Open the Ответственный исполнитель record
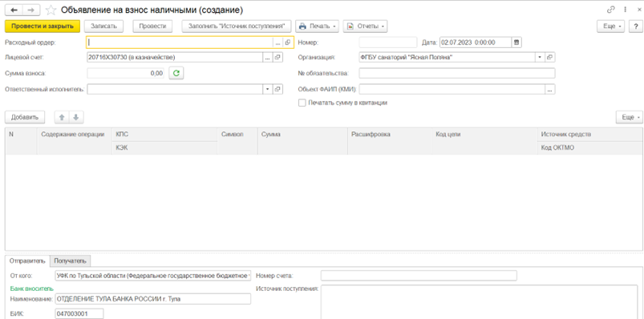This screenshot has height=319, width=644. (x=278, y=89)
